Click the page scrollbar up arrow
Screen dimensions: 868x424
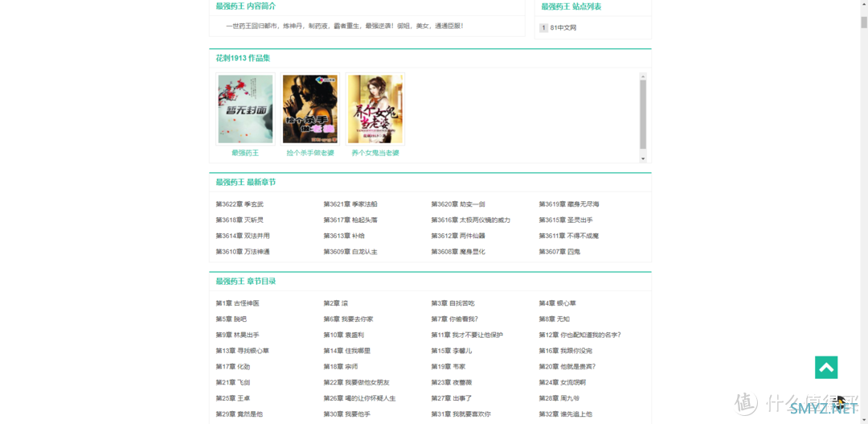coord(863,5)
